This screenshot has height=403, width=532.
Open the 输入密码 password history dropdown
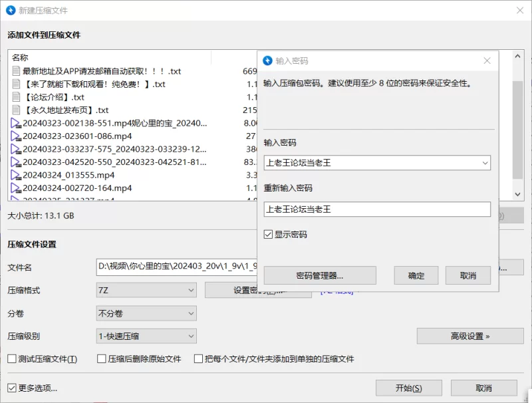point(485,163)
